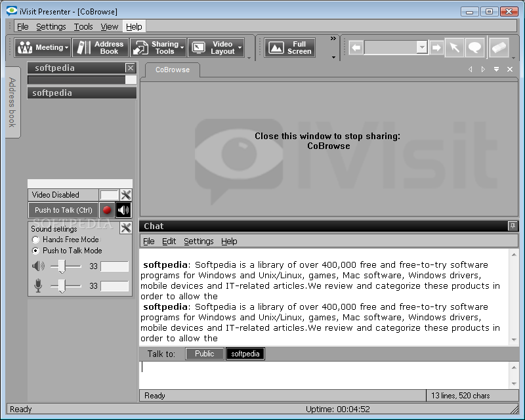Screen dimensions: 525x420
Task: Open the Chat Help menu
Action: point(229,241)
